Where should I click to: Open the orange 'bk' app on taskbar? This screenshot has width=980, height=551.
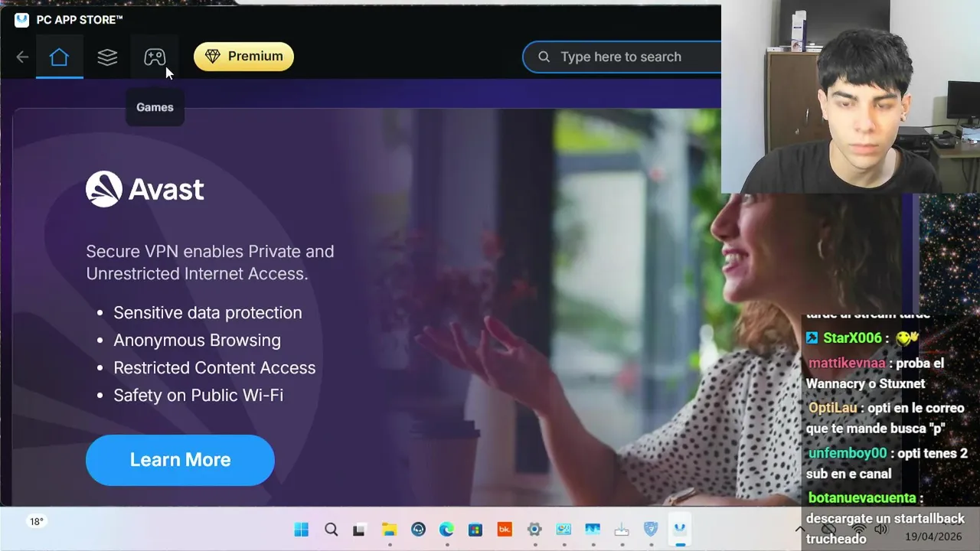point(505,530)
